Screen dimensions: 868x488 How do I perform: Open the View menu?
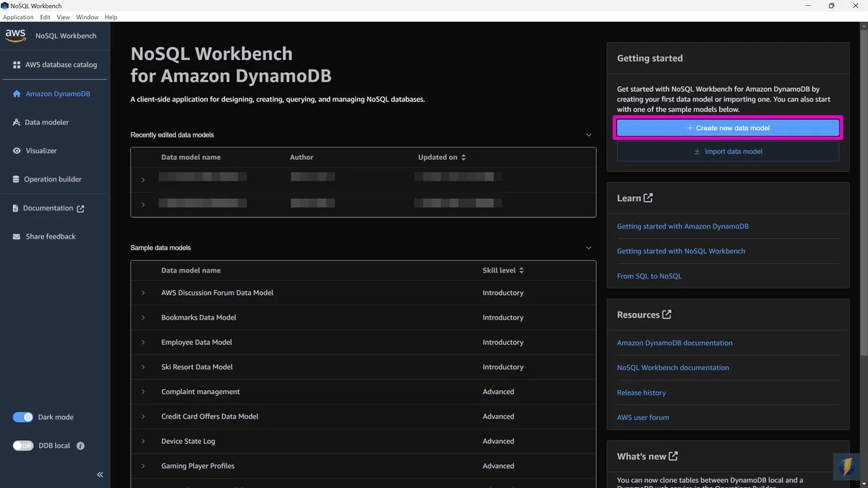64,17
